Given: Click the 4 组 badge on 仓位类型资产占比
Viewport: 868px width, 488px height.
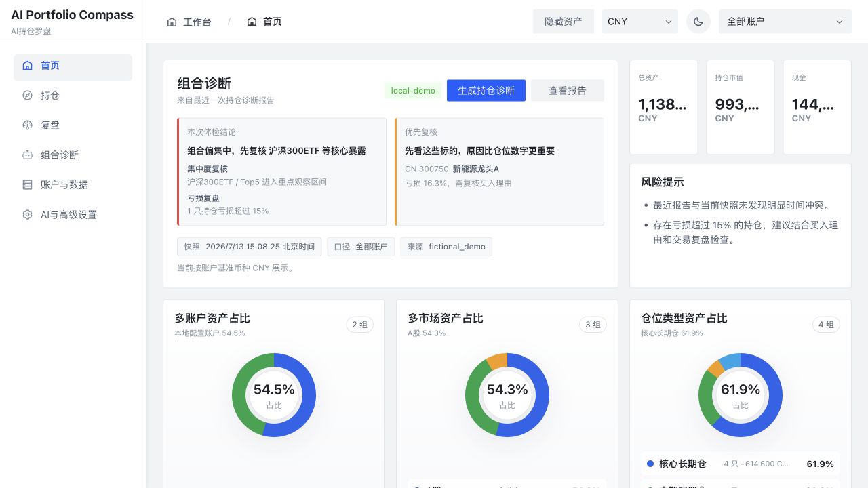Looking at the screenshot, I should pyautogui.click(x=826, y=325).
